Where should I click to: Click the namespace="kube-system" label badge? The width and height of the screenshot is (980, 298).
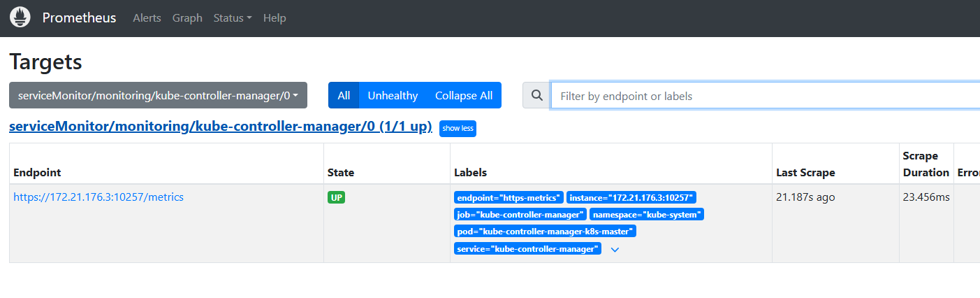(x=647, y=215)
